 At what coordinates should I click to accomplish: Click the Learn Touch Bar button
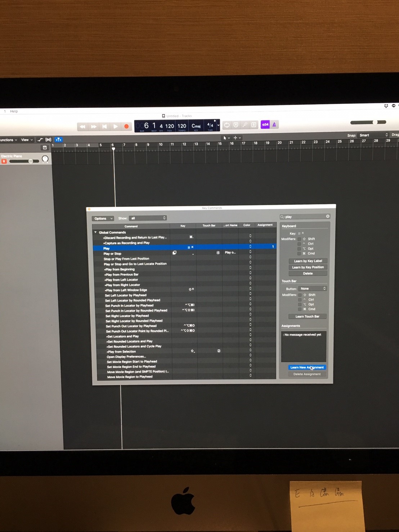308,316
